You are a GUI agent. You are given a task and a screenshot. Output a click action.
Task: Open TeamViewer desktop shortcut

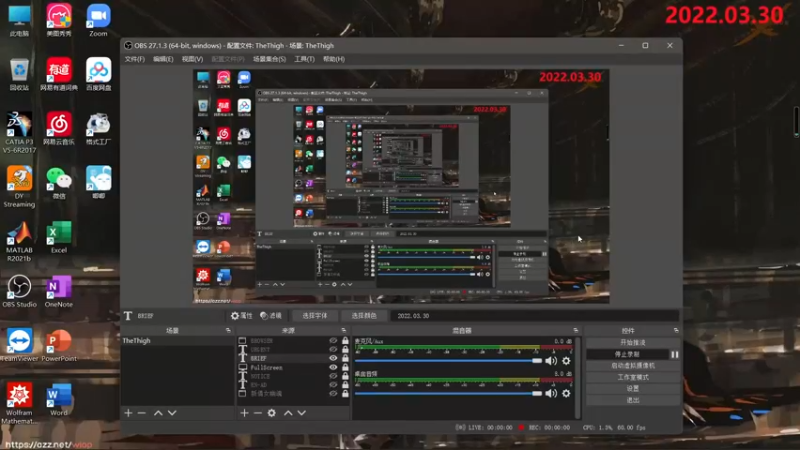(x=19, y=345)
